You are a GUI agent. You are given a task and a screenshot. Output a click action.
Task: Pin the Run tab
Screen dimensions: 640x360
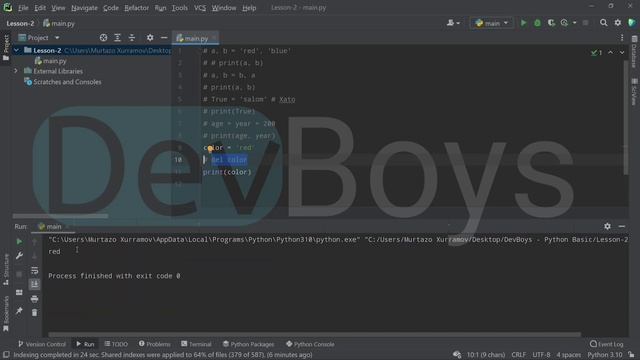[x=19, y=311]
